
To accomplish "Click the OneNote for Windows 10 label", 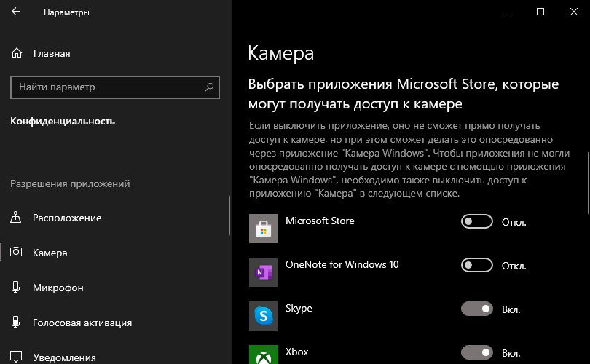I will pos(342,264).
